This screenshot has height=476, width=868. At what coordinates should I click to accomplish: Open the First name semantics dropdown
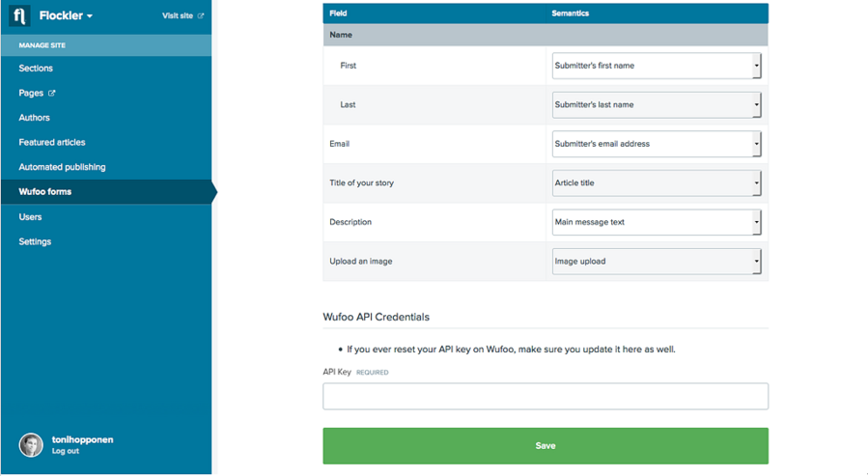tap(657, 66)
